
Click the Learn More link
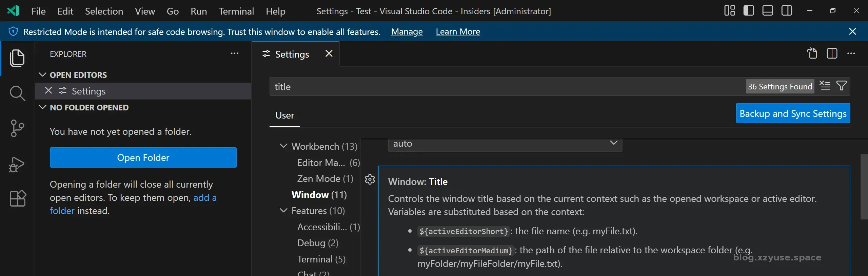pyautogui.click(x=458, y=32)
